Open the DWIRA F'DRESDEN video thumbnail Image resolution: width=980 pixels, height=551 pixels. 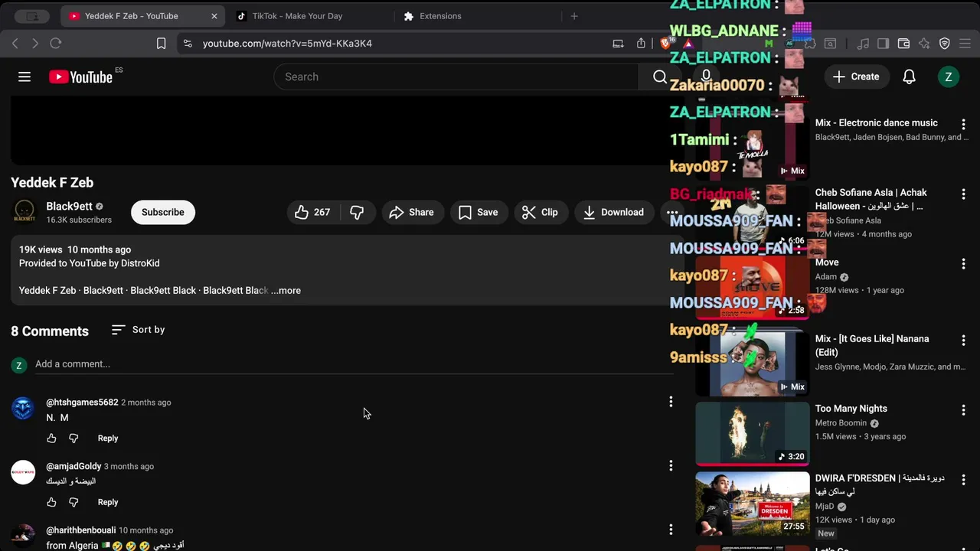pyautogui.click(x=752, y=504)
